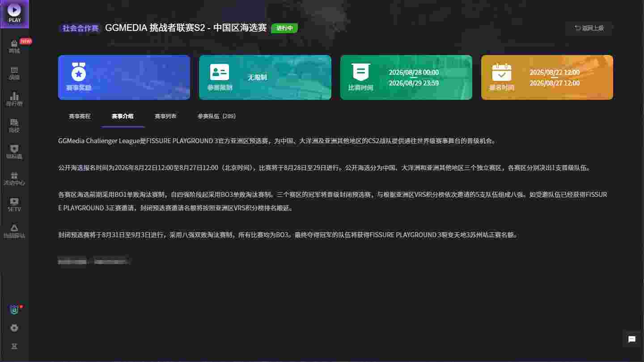Image resolution: width=644 pixels, height=362 pixels.
Task: Select the 赛事介绍 tab
Action: (123, 116)
